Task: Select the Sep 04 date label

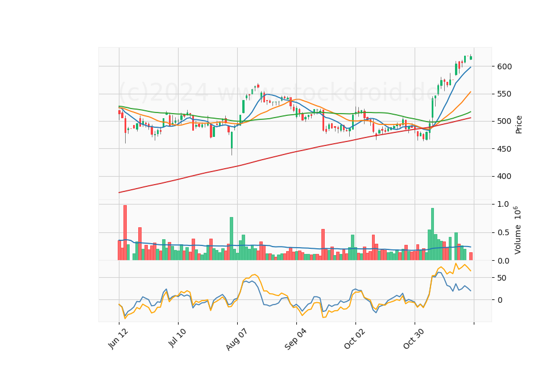Action: coord(296,339)
